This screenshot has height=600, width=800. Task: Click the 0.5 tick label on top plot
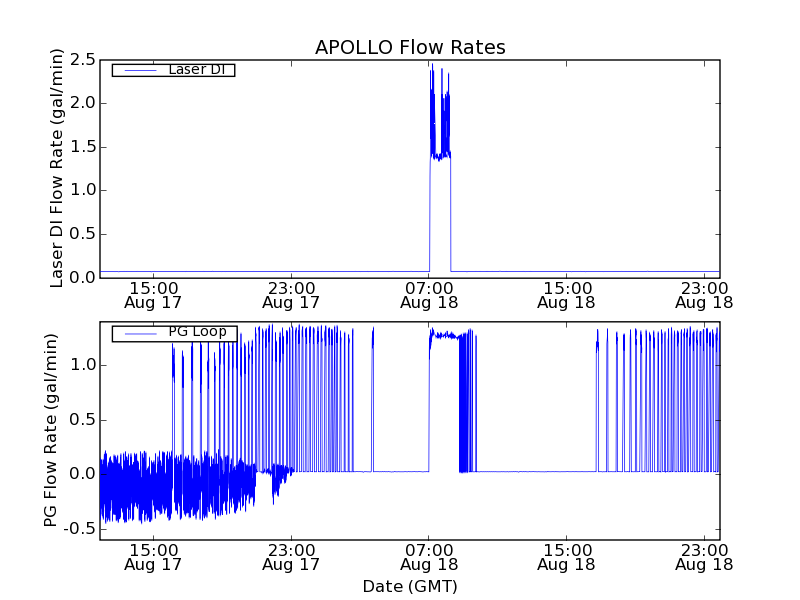(x=83, y=234)
